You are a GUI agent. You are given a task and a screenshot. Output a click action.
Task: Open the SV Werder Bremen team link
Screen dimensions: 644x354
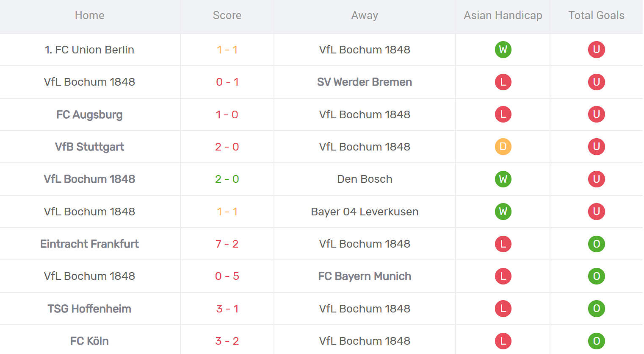point(365,82)
